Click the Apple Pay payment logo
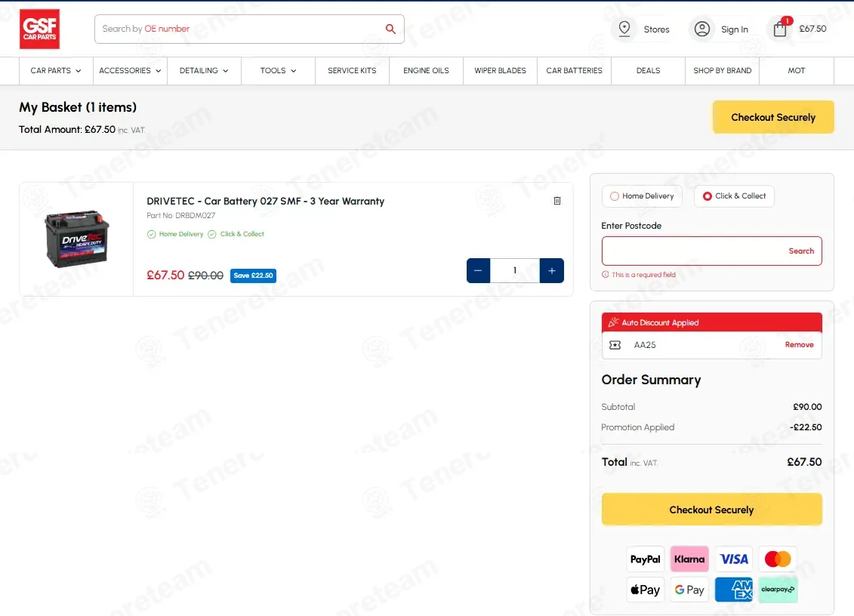The width and height of the screenshot is (854, 616). pos(646,590)
